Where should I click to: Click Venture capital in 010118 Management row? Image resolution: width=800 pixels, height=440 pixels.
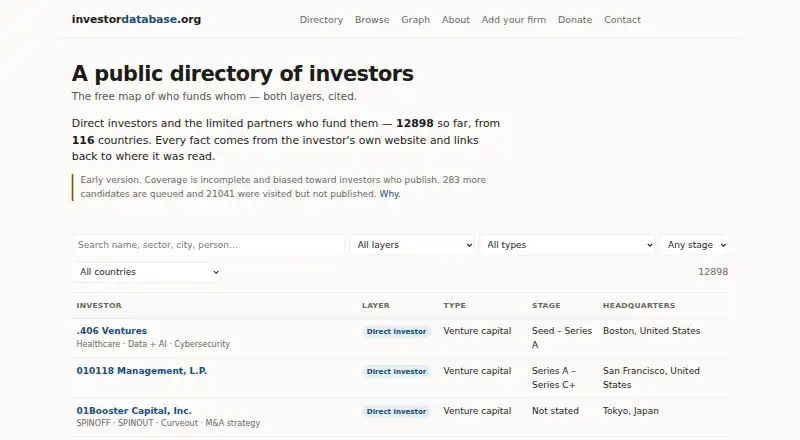pos(477,371)
